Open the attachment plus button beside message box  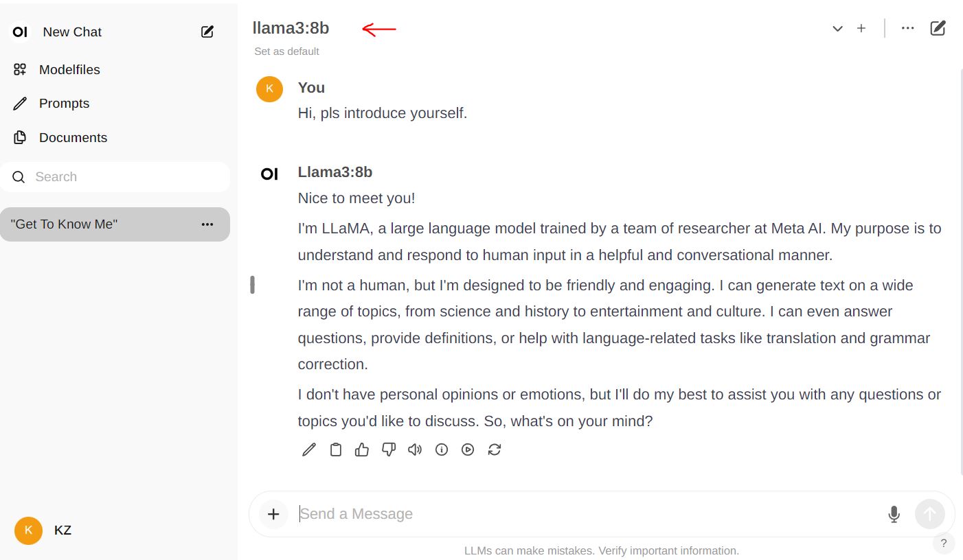tap(273, 514)
